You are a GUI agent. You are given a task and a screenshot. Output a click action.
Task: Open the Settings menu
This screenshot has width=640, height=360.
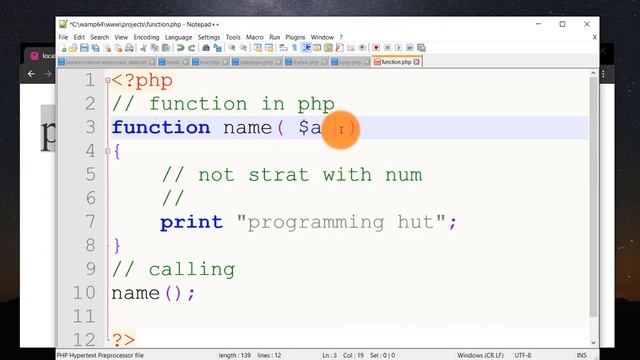click(x=209, y=37)
